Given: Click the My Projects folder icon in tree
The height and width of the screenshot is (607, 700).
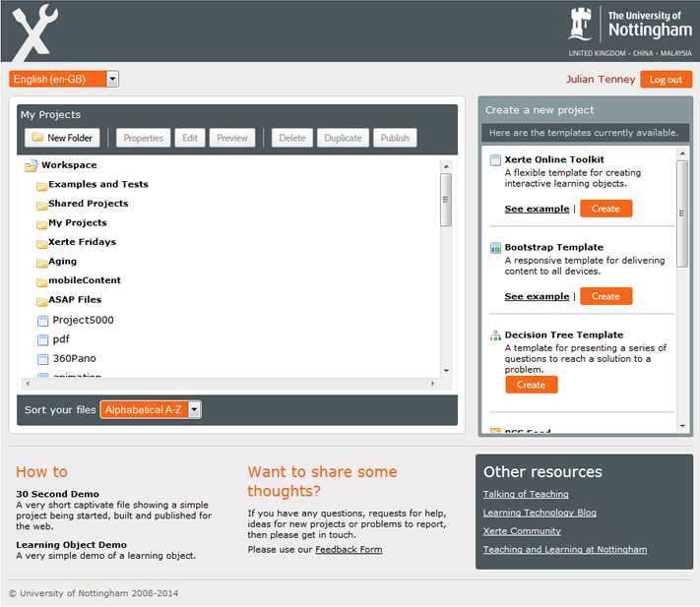Looking at the screenshot, I should pyautogui.click(x=42, y=224).
